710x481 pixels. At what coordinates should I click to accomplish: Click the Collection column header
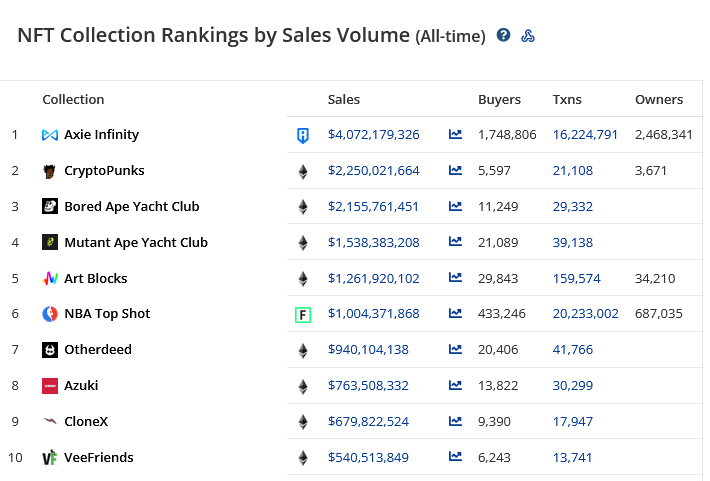[73, 99]
